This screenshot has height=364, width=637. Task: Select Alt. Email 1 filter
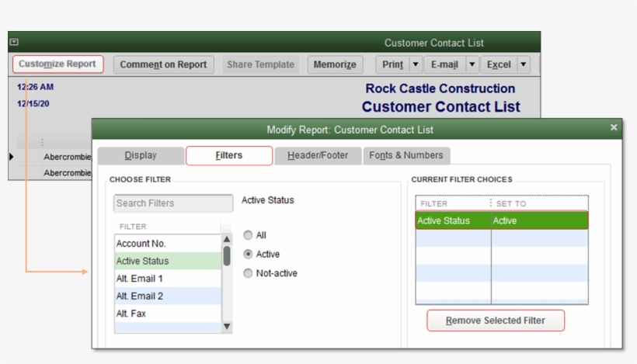(x=168, y=279)
